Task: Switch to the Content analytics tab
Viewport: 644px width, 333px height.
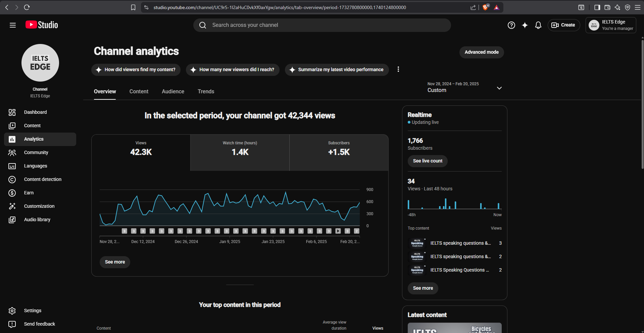Action: coord(139,92)
